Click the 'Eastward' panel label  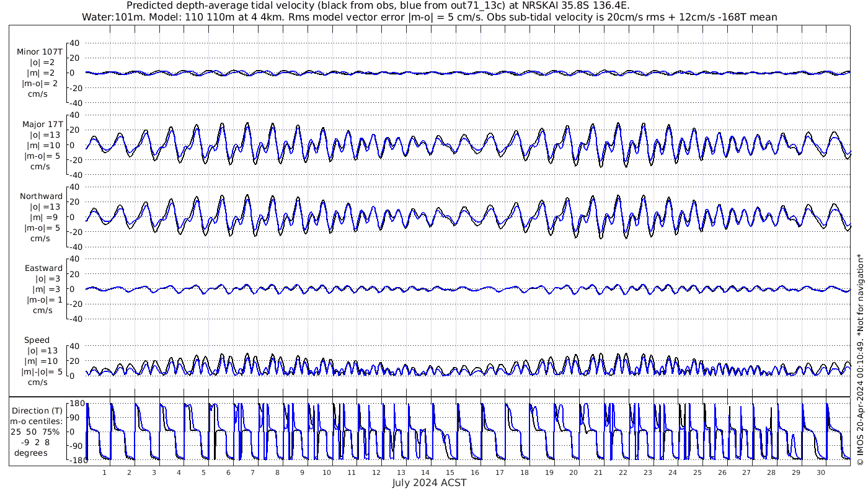(x=43, y=268)
